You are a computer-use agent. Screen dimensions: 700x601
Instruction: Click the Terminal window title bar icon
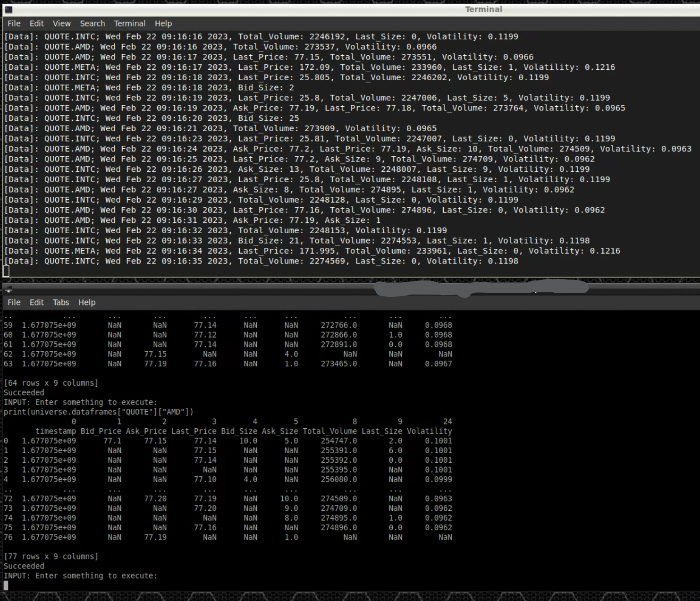(x=8, y=9)
